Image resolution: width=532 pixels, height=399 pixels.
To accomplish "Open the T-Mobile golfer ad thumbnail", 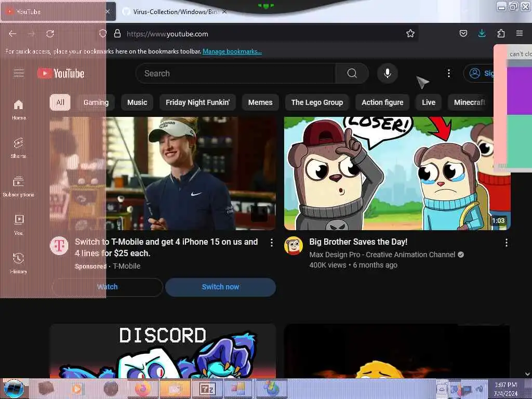I will tap(163, 174).
